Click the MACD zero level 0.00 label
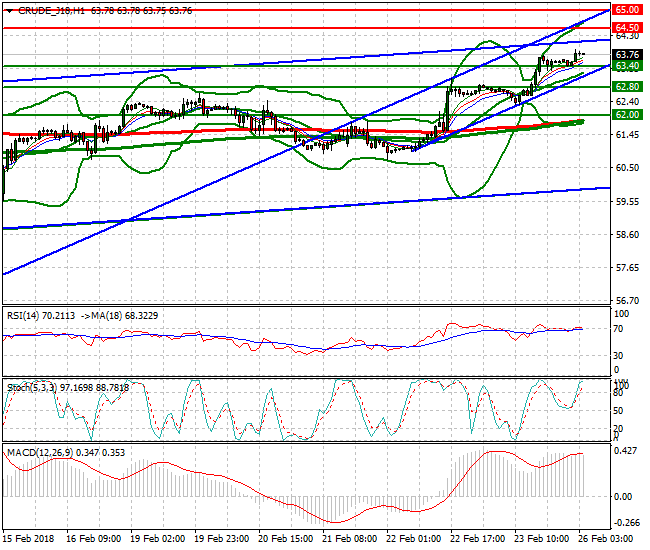 (x=622, y=497)
